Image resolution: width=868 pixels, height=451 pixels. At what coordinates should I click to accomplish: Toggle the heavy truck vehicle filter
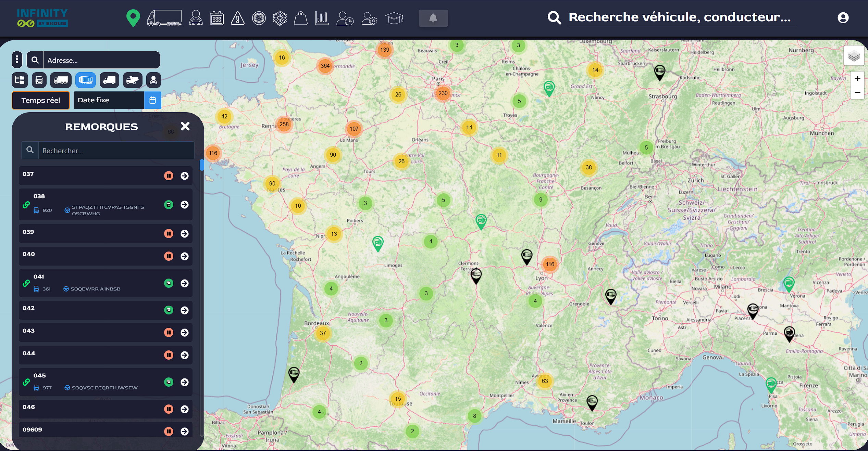(61, 80)
